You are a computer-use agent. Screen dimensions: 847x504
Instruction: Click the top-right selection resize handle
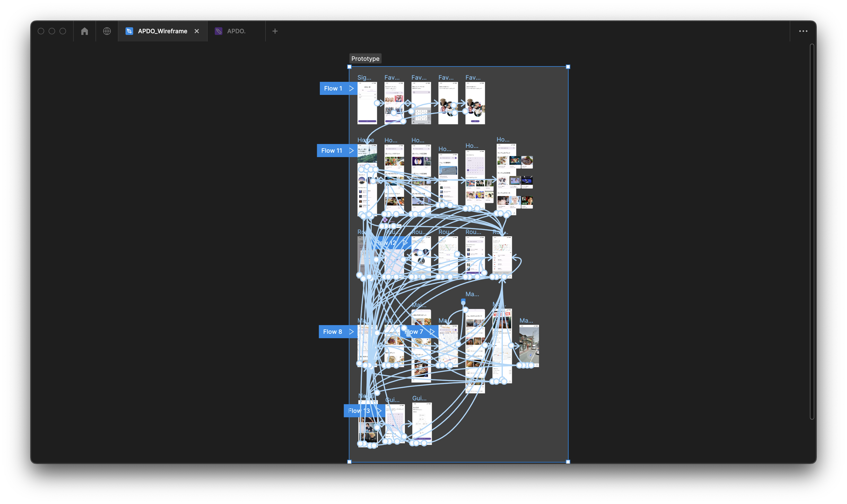coord(568,67)
